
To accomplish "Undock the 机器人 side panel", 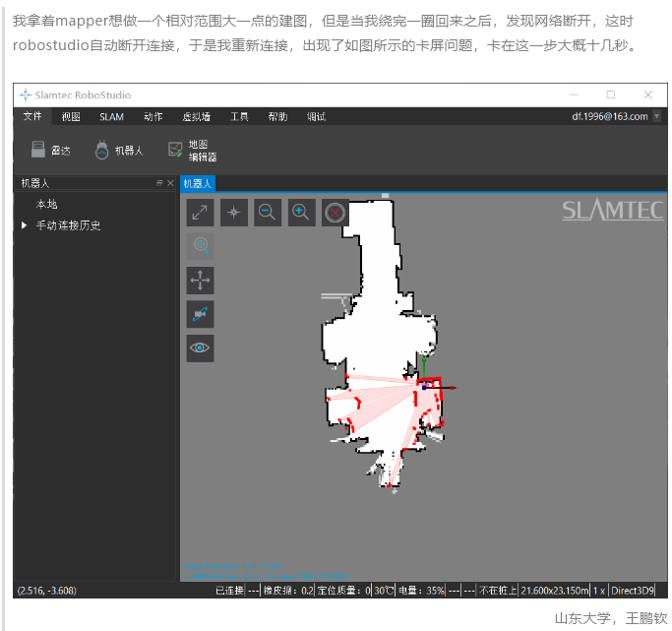I will [x=159, y=183].
